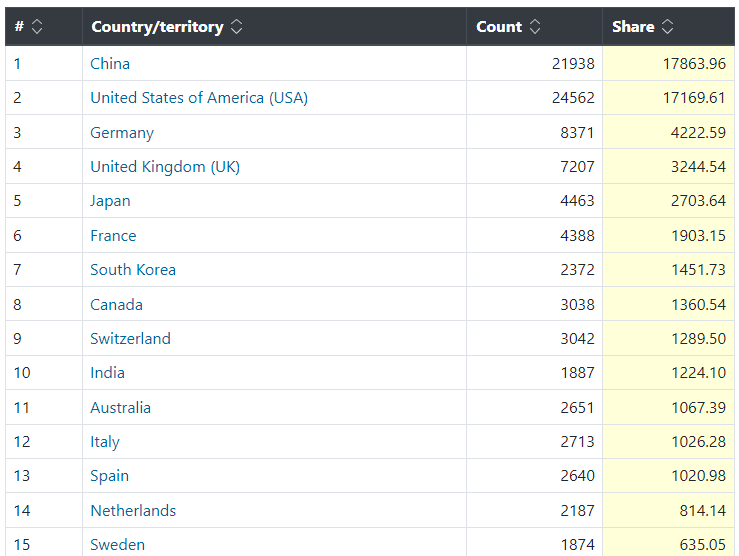Select France's share value 1903.15
This screenshot has height=556, width=739.
click(698, 236)
